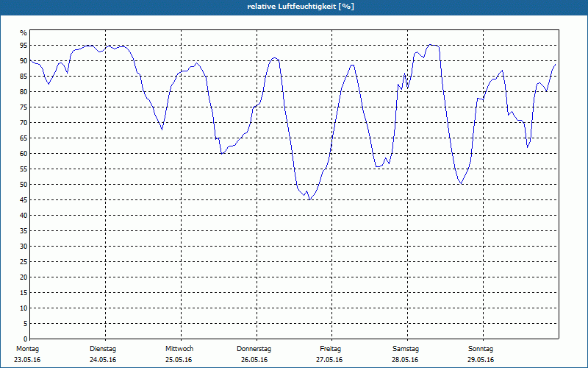This screenshot has height=368, width=588.
Task: Click the '50' y-axis value
Action: [24, 185]
